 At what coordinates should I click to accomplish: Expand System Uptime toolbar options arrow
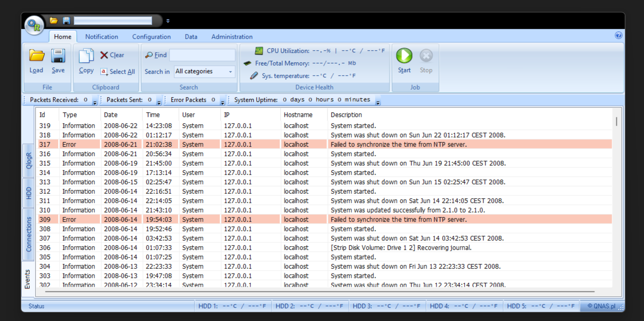[x=378, y=102]
